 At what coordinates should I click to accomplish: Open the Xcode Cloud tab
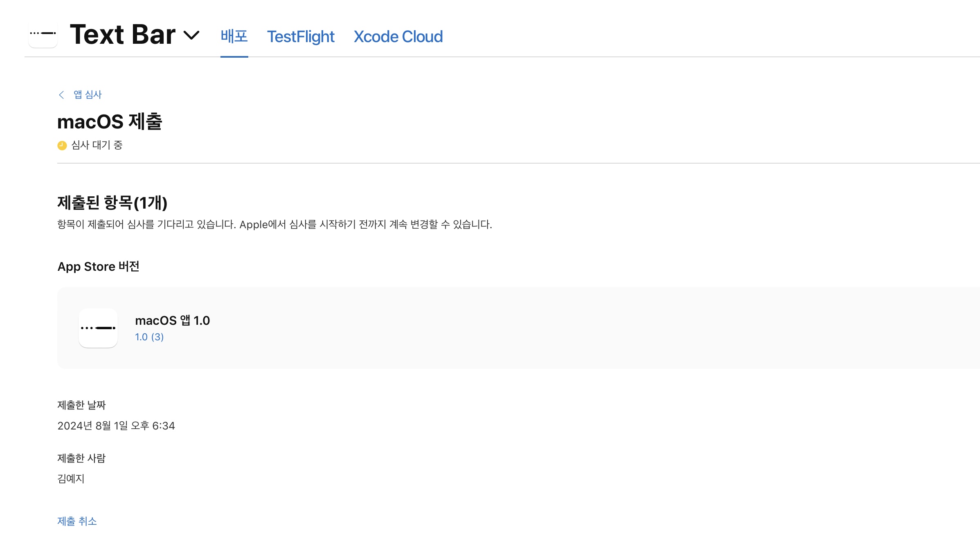[398, 36]
